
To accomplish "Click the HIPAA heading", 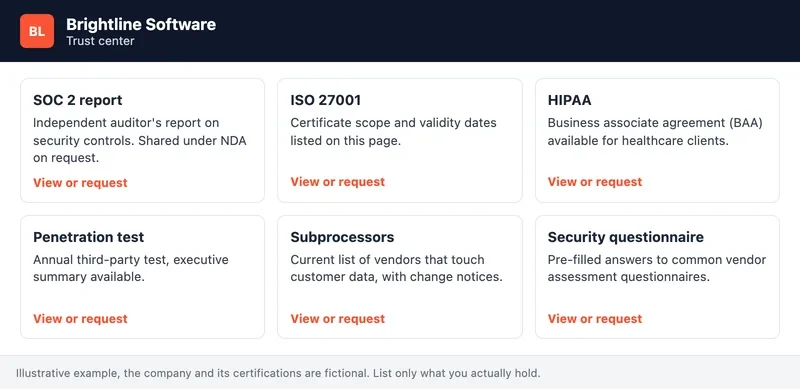I will [x=569, y=100].
